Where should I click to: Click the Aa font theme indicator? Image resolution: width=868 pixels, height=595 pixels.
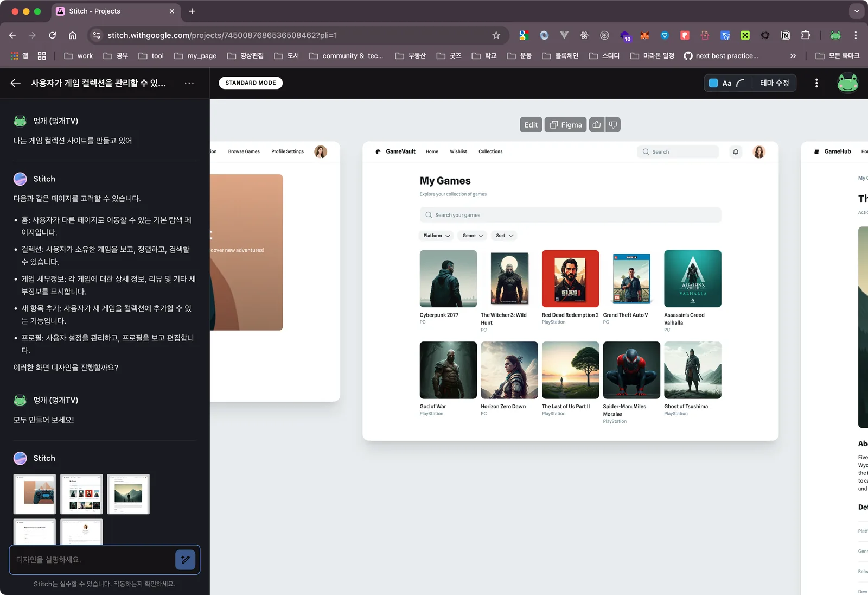point(727,83)
